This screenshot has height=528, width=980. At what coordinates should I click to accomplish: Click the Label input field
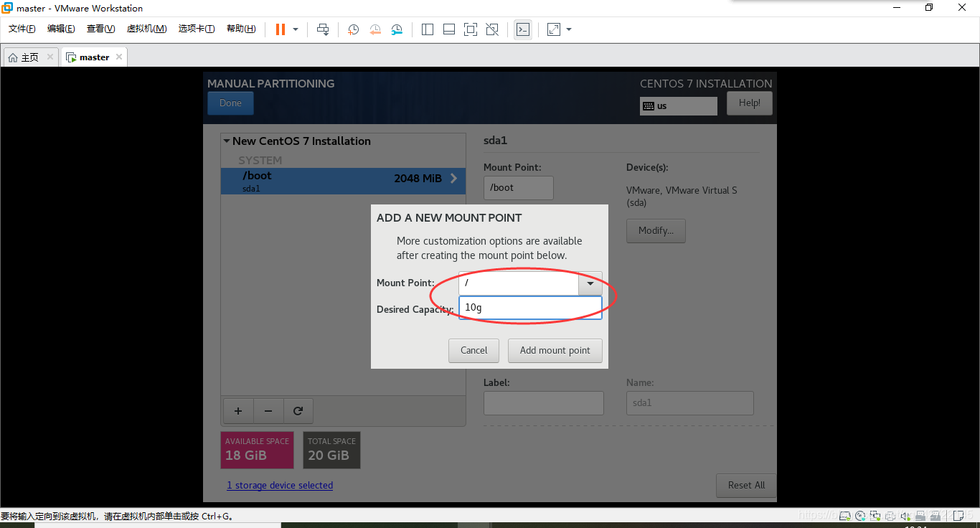[x=543, y=403]
